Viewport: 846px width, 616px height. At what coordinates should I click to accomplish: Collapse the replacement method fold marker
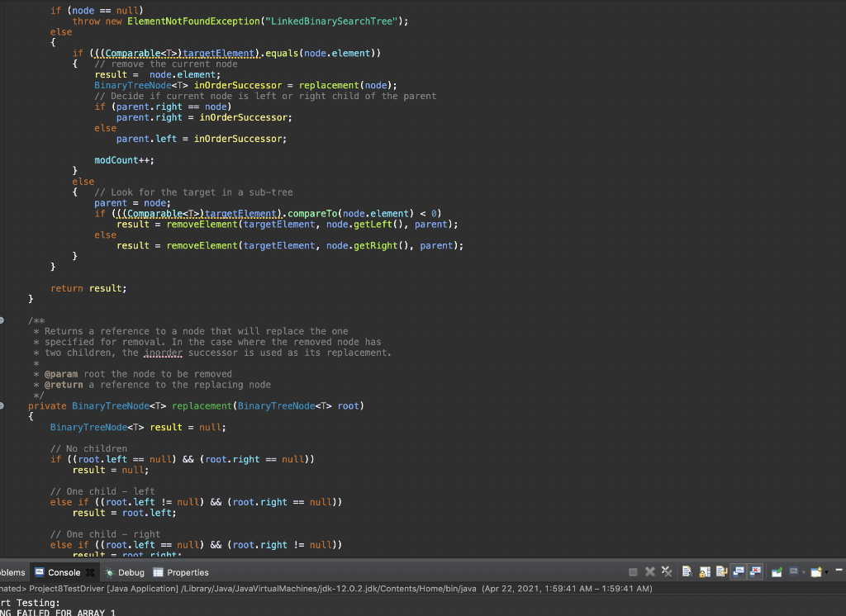tap(2, 405)
